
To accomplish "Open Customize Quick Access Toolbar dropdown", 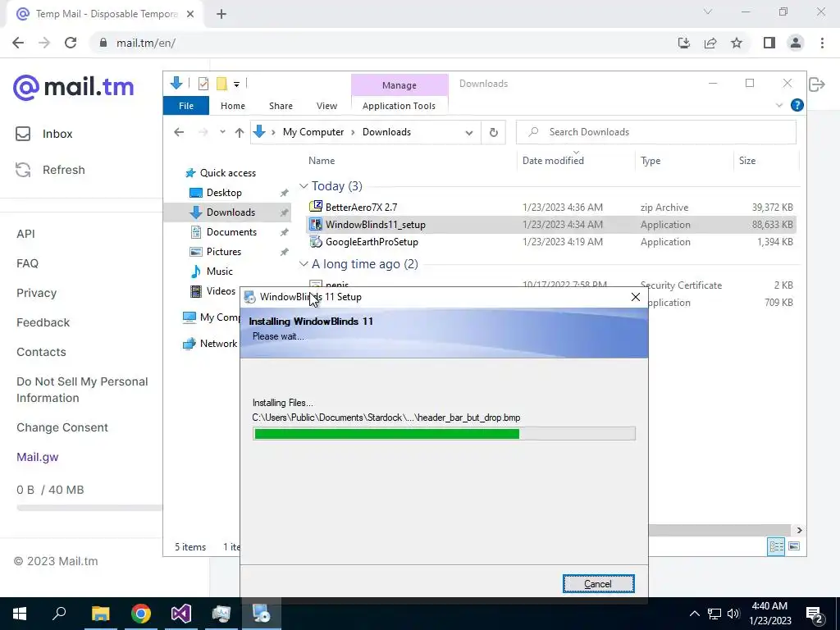I will click(x=236, y=84).
